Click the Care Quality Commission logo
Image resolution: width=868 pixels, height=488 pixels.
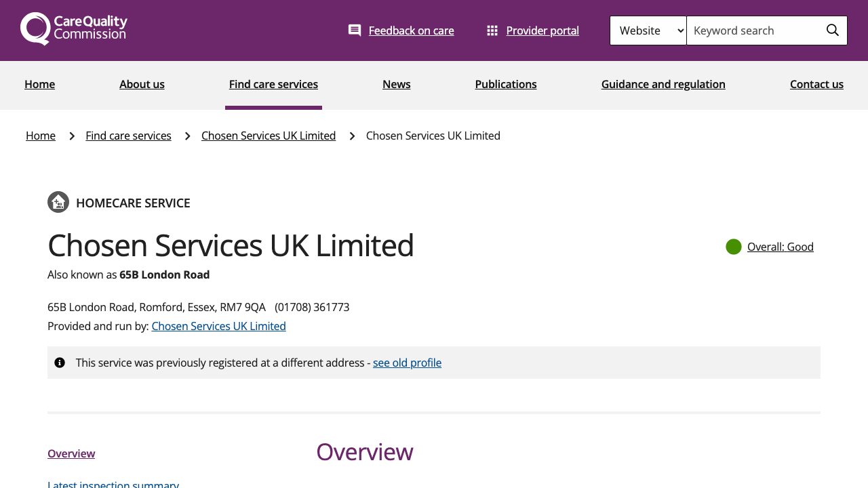74,28
